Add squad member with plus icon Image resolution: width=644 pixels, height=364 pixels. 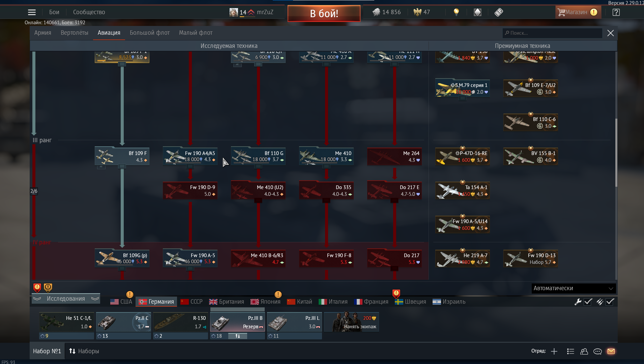(554, 352)
